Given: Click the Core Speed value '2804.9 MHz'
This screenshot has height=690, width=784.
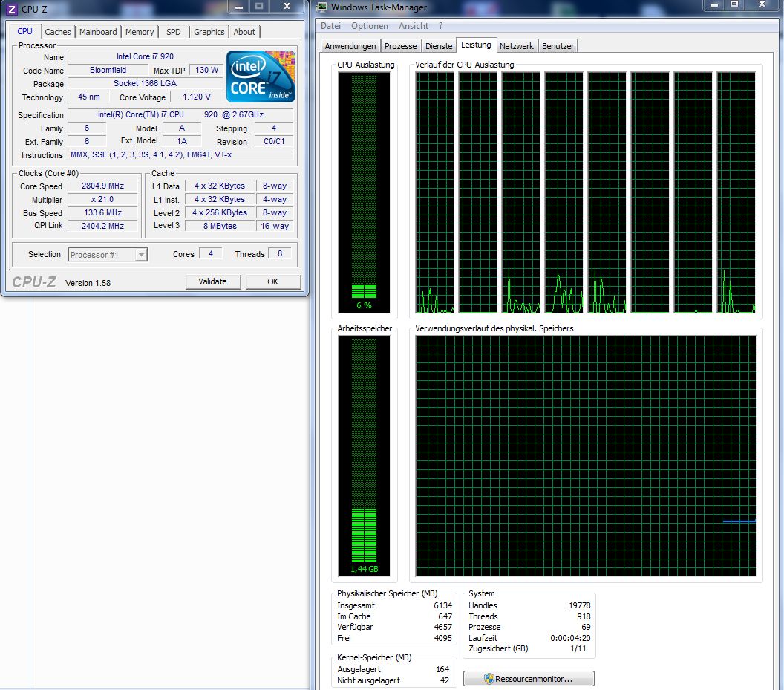Looking at the screenshot, I should (102, 186).
